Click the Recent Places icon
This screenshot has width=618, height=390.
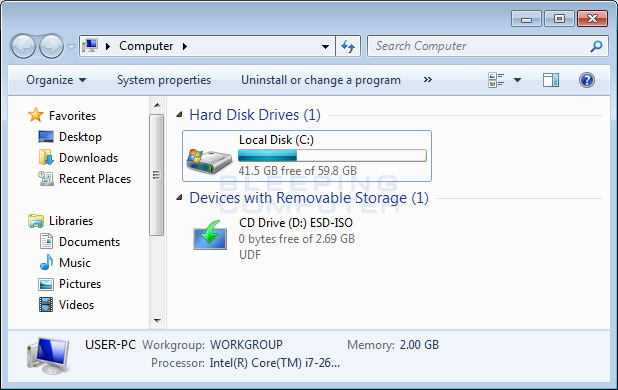pos(46,178)
